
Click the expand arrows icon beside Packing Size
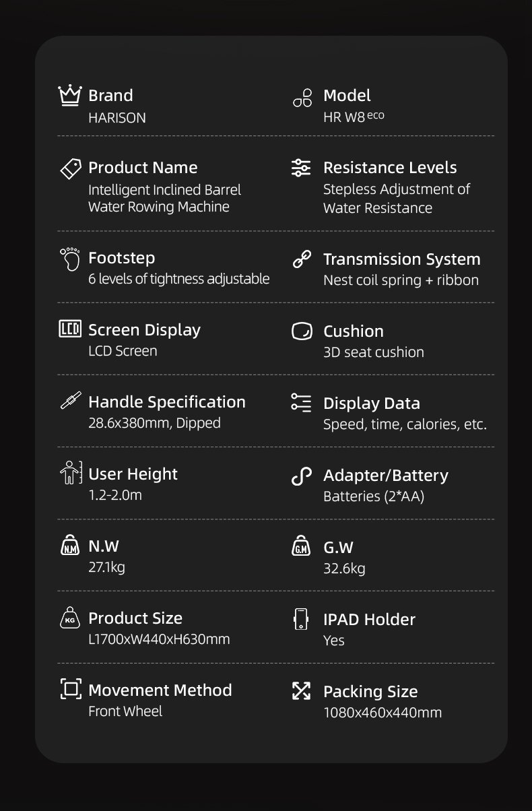pyautogui.click(x=301, y=691)
